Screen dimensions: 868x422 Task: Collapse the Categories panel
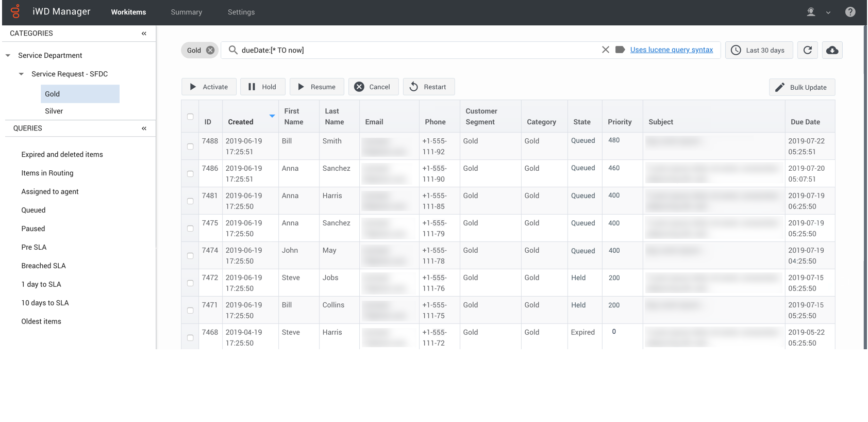click(x=144, y=34)
